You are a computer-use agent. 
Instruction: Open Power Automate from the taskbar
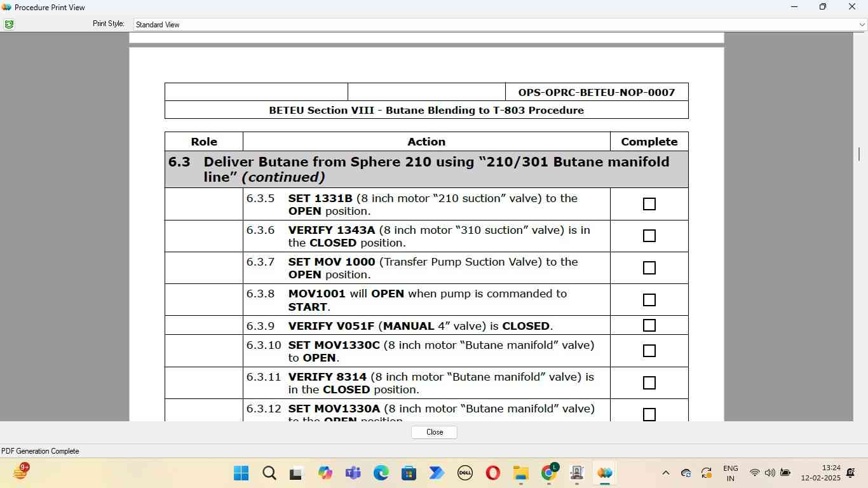tap(437, 473)
